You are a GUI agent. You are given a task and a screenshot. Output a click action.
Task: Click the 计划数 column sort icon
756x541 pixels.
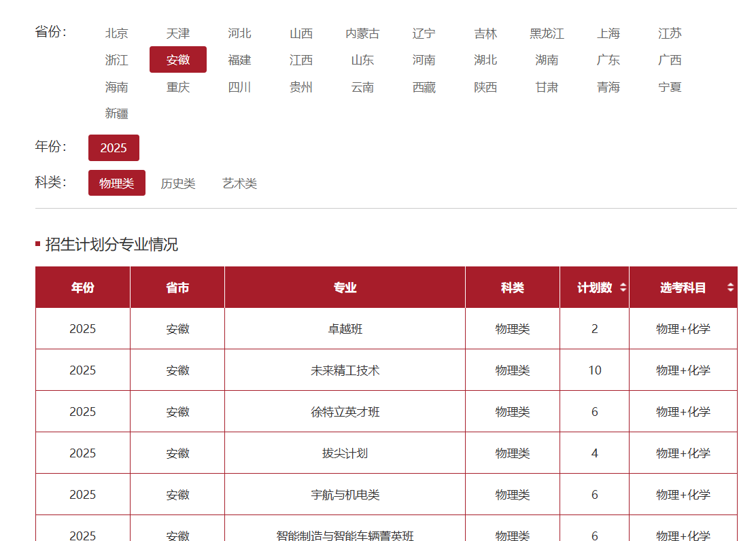point(623,287)
